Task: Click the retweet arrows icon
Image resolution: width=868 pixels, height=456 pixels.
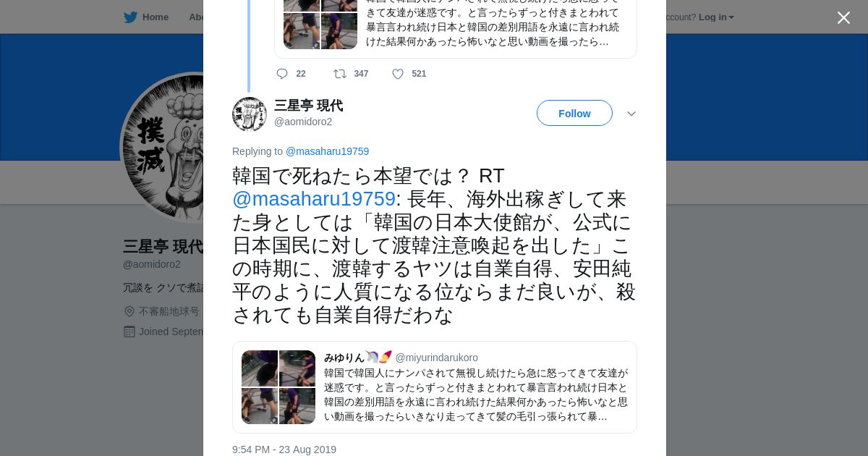Action: pyautogui.click(x=339, y=74)
